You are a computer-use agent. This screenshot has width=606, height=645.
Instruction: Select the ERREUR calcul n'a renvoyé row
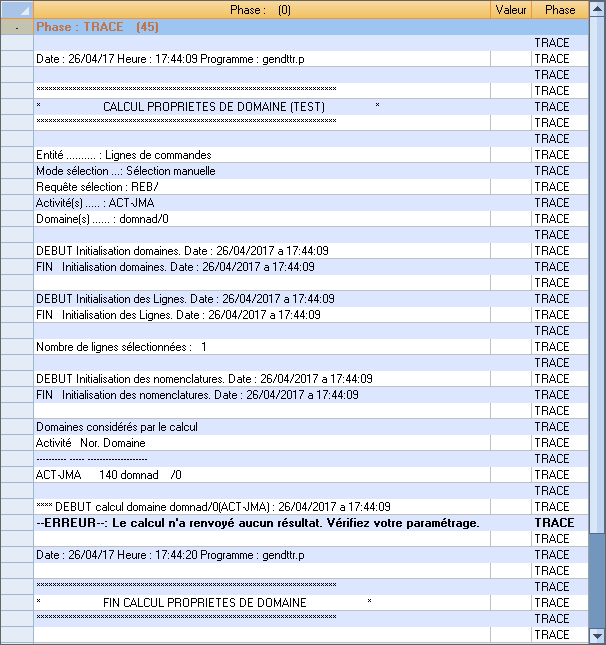tap(258, 523)
